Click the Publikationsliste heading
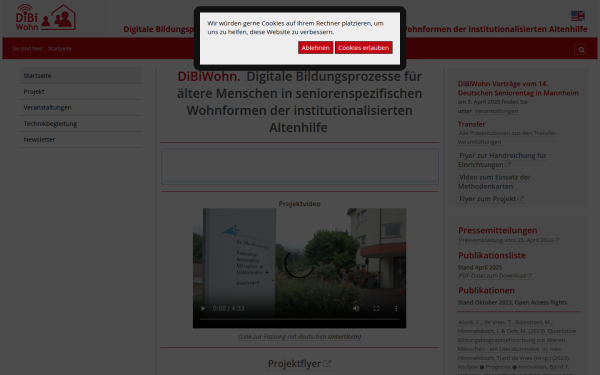 click(x=492, y=255)
